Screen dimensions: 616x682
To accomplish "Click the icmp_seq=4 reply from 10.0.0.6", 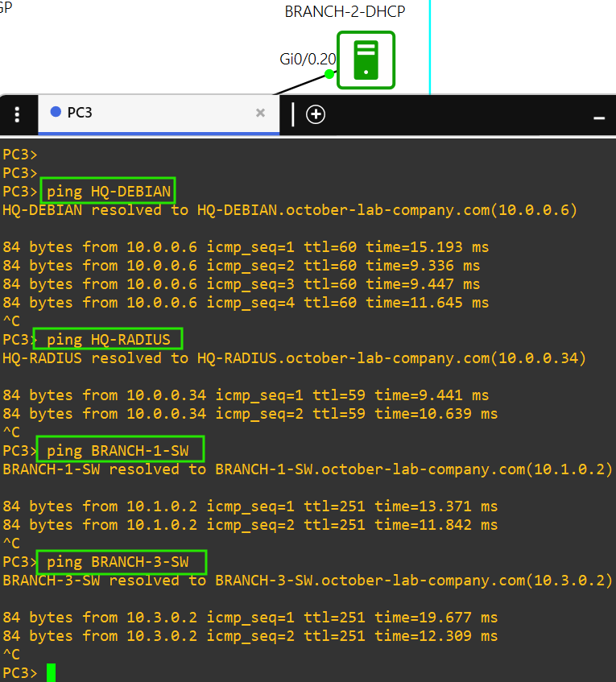I will point(246,303).
